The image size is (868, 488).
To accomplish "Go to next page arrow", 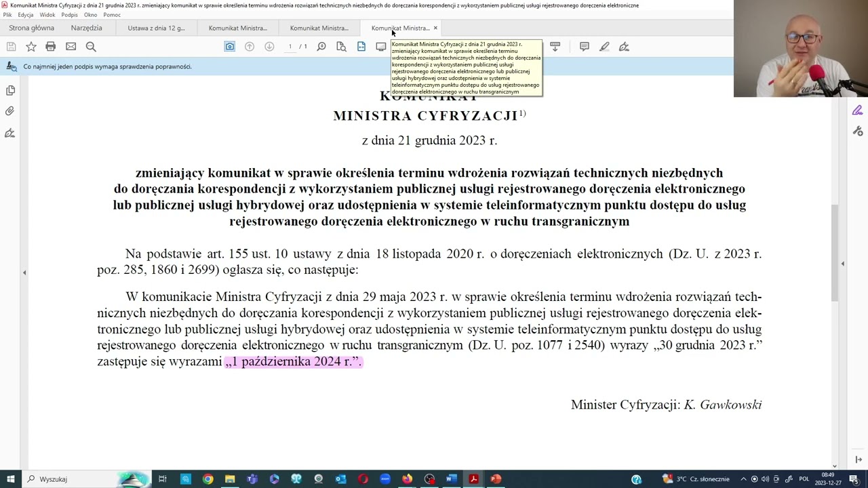I will (269, 47).
